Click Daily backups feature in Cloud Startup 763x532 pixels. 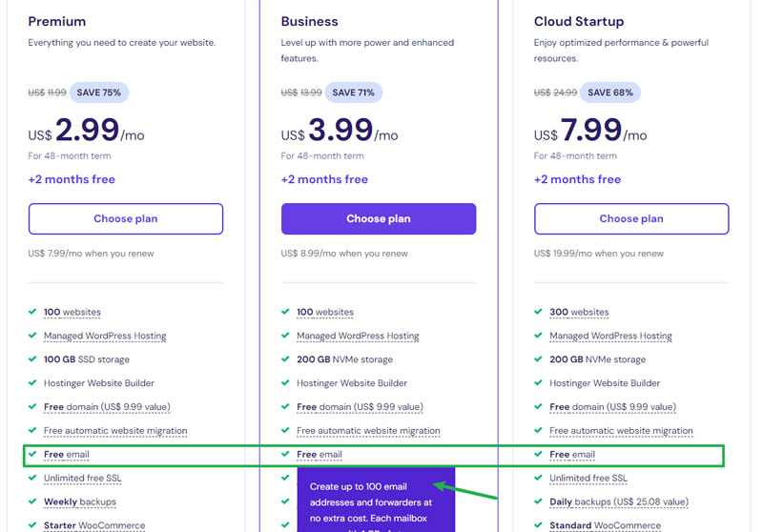pos(619,501)
